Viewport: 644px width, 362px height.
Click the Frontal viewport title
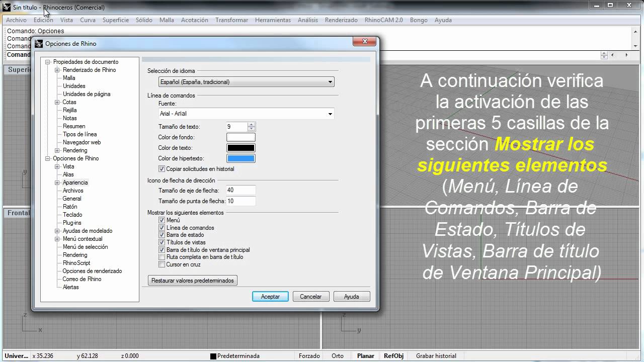click(19, 213)
